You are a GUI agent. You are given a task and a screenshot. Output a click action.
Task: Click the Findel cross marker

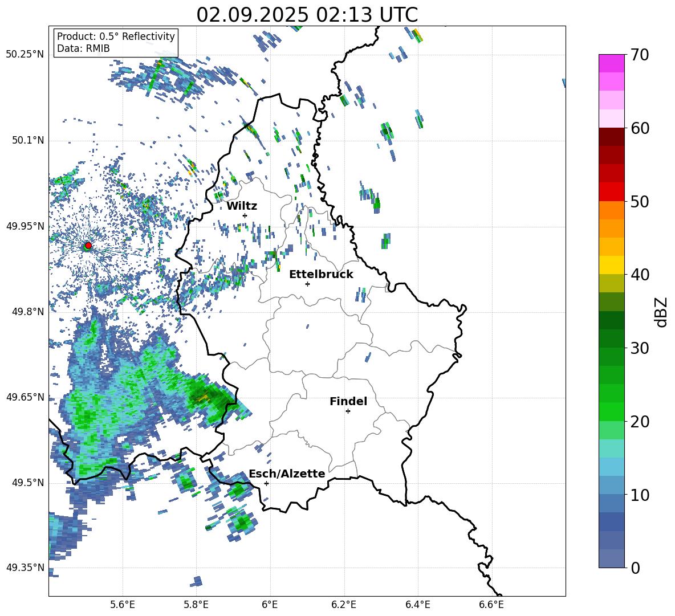coord(348,411)
